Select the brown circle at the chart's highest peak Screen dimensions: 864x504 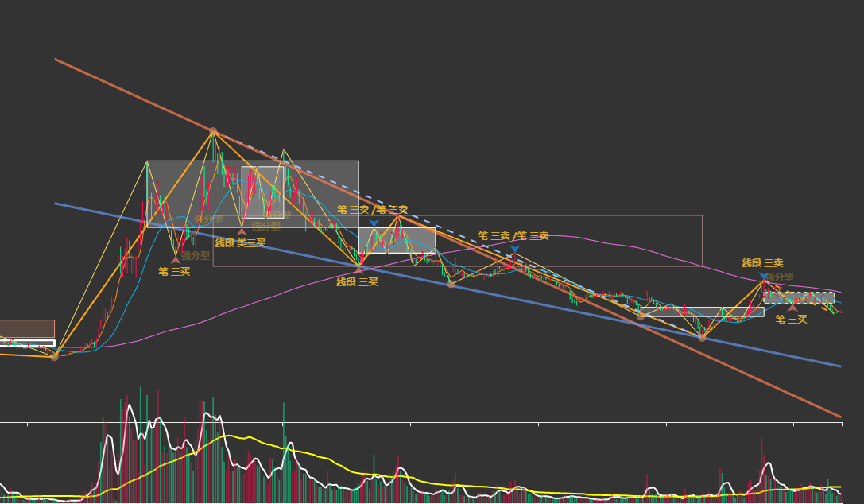tap(213, 132)
